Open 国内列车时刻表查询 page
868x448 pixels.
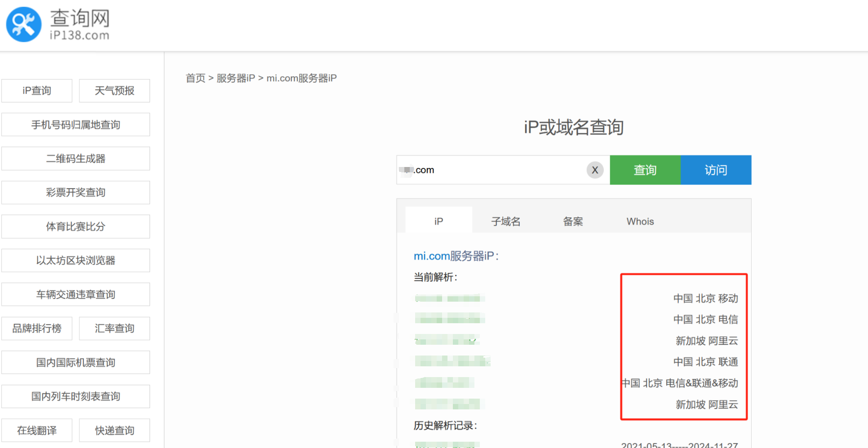pos(75,396)
